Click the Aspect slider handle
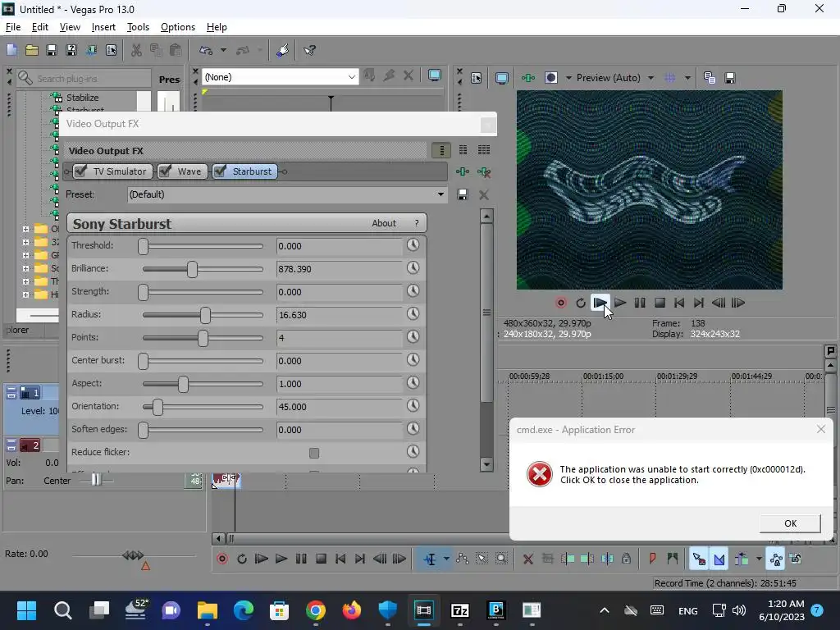This screenshot has width=840, height=630. click(183, 384)
